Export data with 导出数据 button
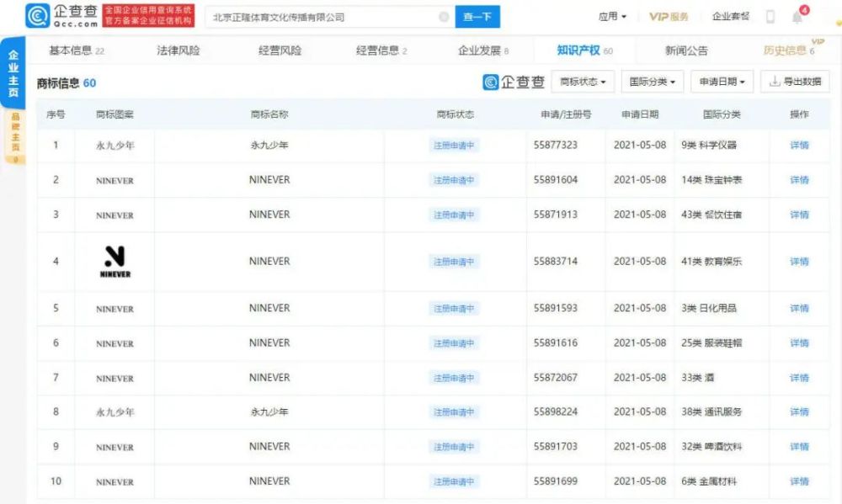This screenshot has width=842, height=504. 794,82
